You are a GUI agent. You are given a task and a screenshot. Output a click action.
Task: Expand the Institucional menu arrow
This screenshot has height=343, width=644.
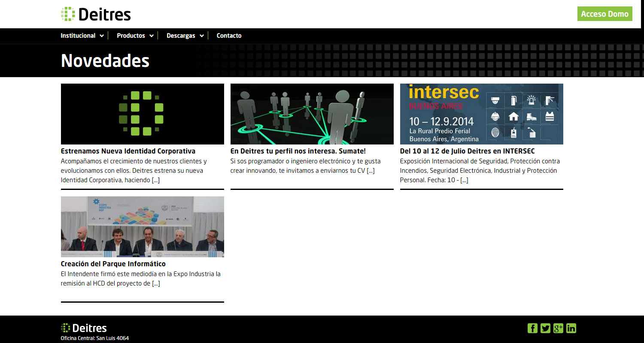[x=102, y=36]
